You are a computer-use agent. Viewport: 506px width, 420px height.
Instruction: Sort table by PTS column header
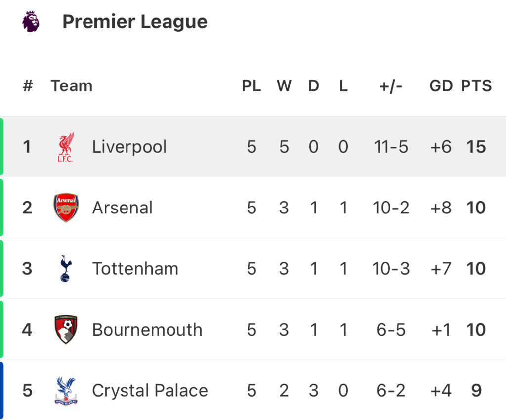click(x=476, y=86)
